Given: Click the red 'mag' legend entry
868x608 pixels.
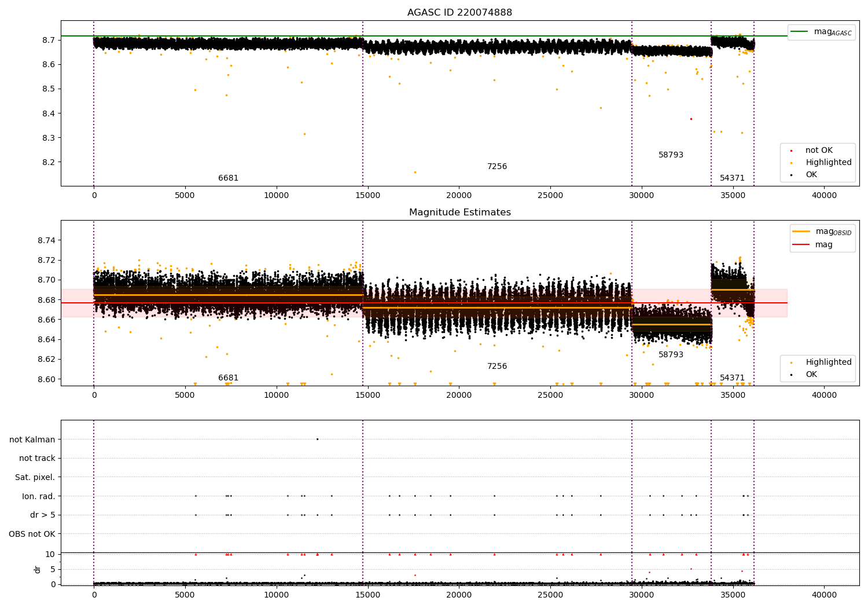Looking at the screenshot, I should 812,245.
